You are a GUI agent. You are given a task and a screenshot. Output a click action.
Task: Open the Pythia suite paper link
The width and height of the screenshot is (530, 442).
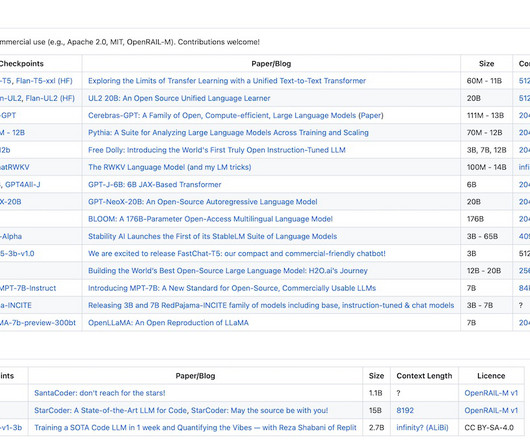[228, 133]
